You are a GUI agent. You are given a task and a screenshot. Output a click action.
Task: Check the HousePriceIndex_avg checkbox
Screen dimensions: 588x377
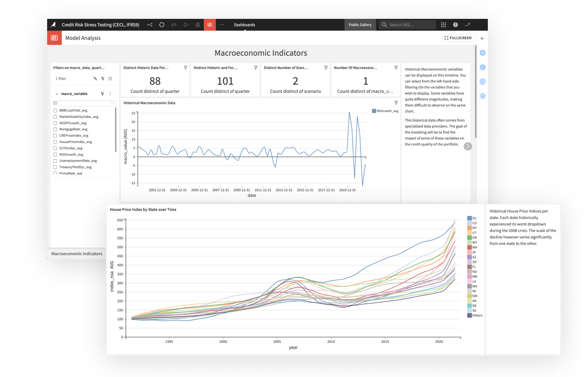coord(55,142)
